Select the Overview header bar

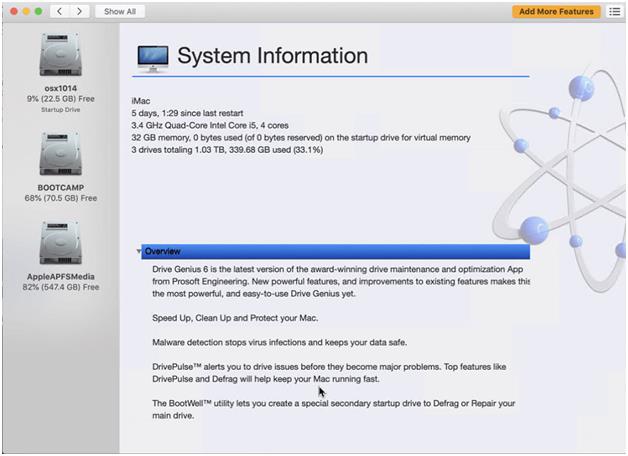point(335,251)
